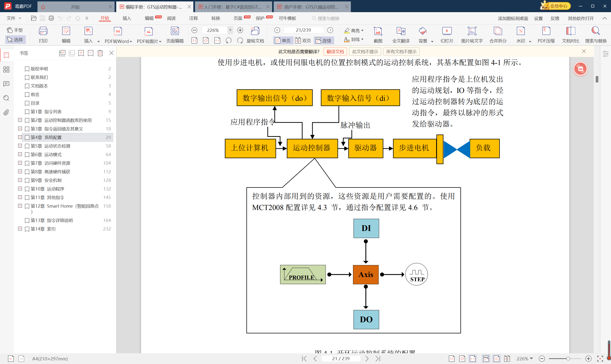Open the thumbnails panel in left sidebar
The image size is (611, 364).
coord(6,70)
